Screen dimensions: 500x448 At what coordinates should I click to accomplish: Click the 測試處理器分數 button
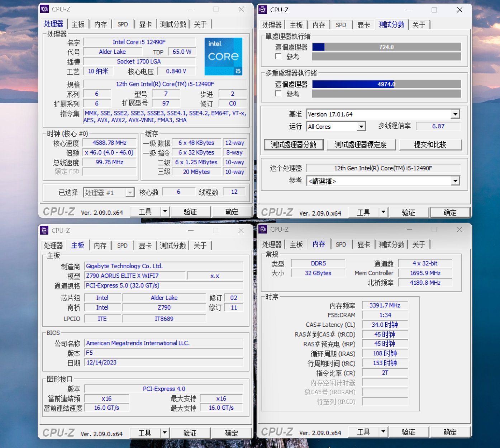click(x=294, y=145)
